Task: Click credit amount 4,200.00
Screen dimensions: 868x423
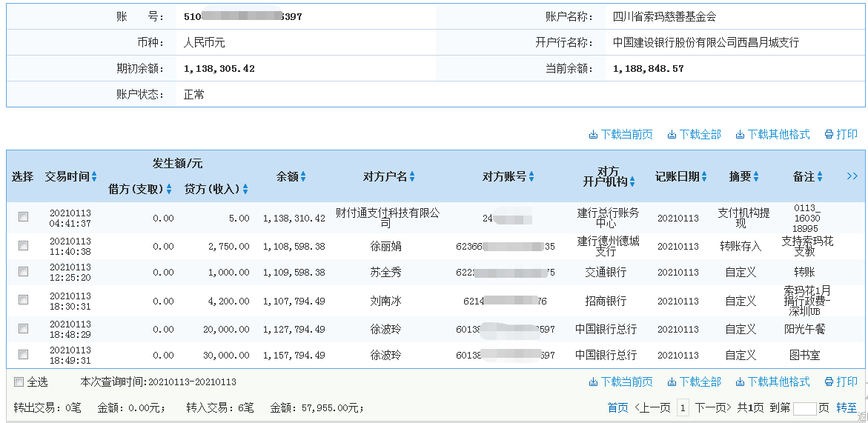Action: coord(228,302)
